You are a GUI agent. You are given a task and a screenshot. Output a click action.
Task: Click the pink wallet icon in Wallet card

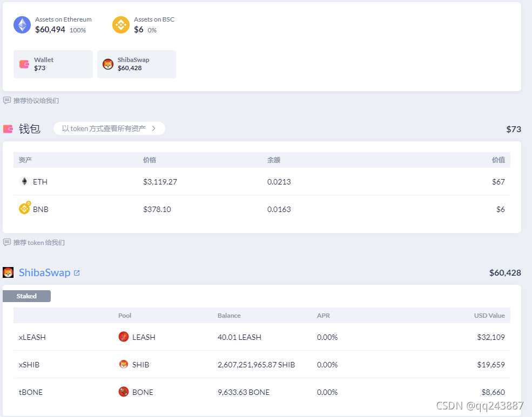pyautogui.click(x=24, y=64)
